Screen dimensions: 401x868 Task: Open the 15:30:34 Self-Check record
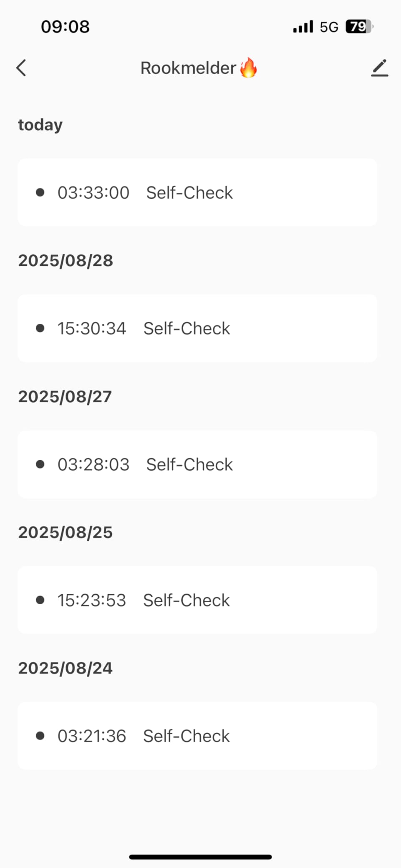click(x=197, y=328)
